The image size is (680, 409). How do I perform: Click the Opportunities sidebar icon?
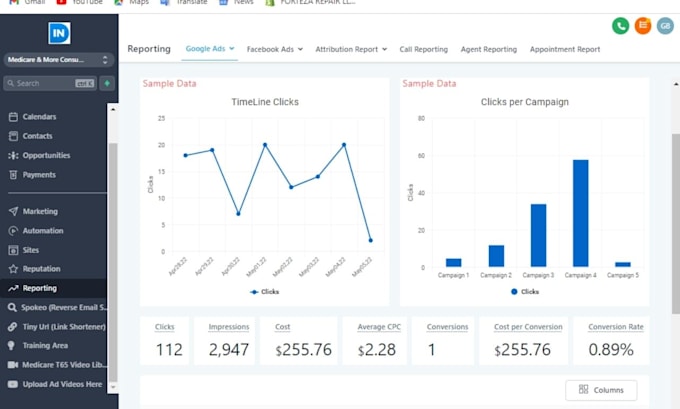13,155
